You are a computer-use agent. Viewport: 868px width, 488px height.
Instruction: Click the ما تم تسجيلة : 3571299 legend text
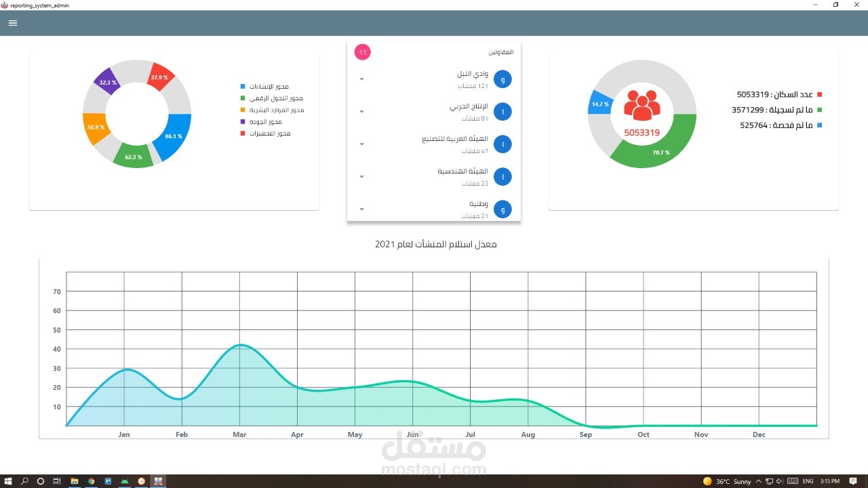coord(772,110)
